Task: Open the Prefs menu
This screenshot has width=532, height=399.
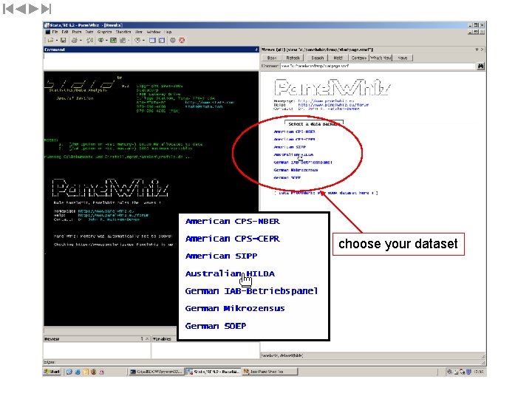Action: click(77, 32)
